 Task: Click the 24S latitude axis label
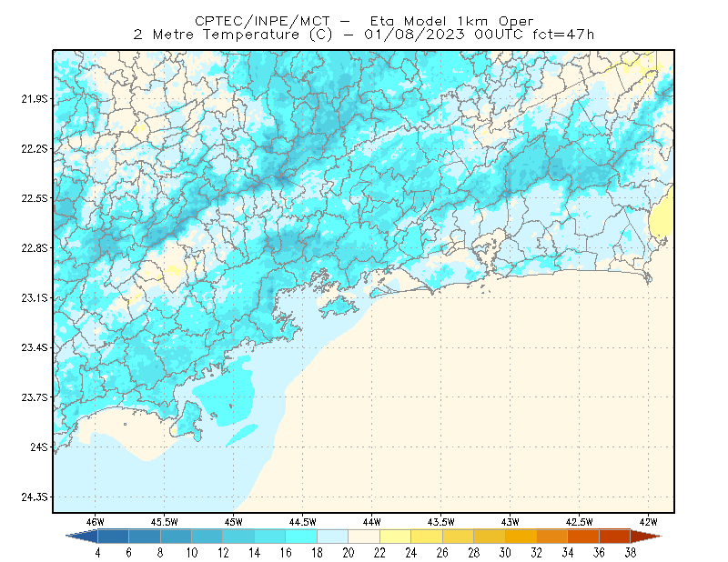(39, 447)
